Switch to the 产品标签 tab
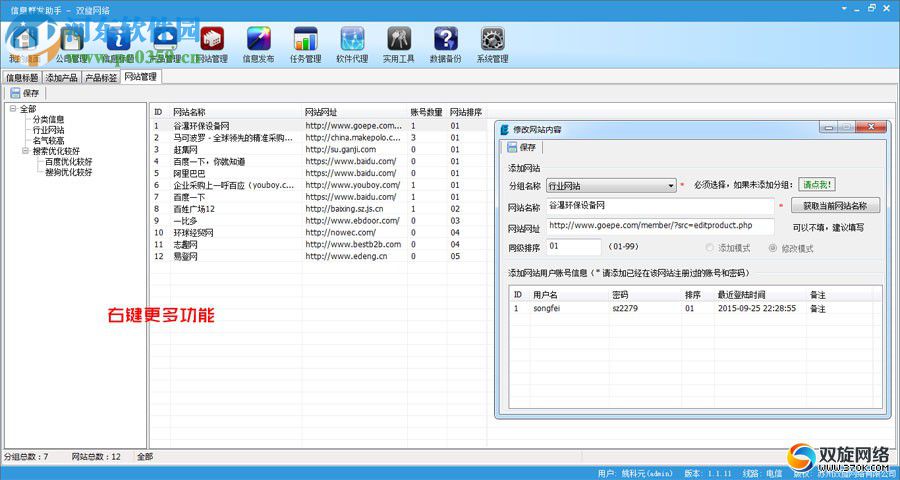This screenshot has width=900, height=480. (x=101, y=77)
